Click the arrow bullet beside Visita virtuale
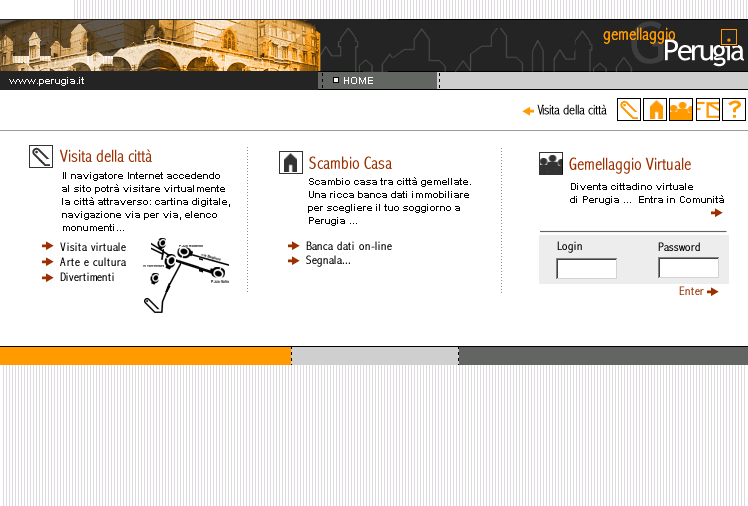 coord(48,246)
